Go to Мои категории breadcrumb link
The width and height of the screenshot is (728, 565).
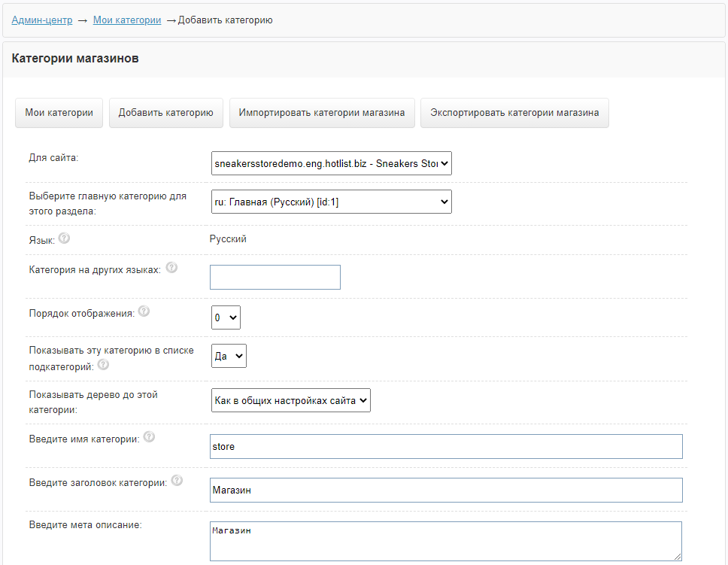click(x=127, y=20)
